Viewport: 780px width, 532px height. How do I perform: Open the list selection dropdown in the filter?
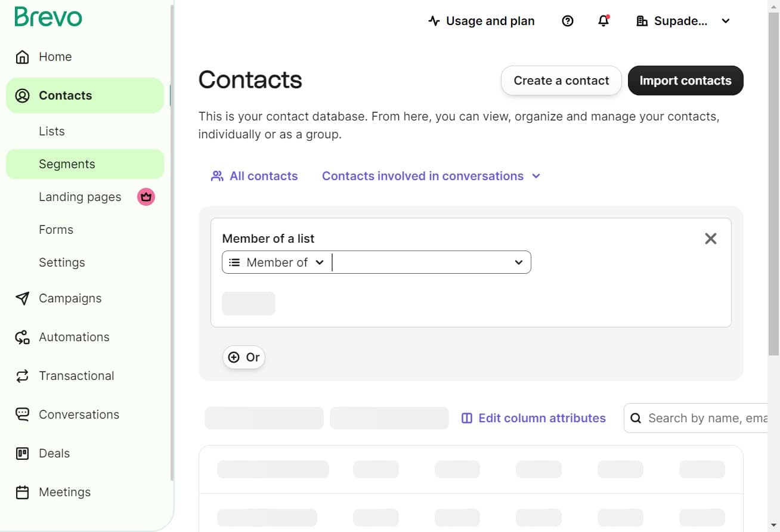[x=431, y=262]
